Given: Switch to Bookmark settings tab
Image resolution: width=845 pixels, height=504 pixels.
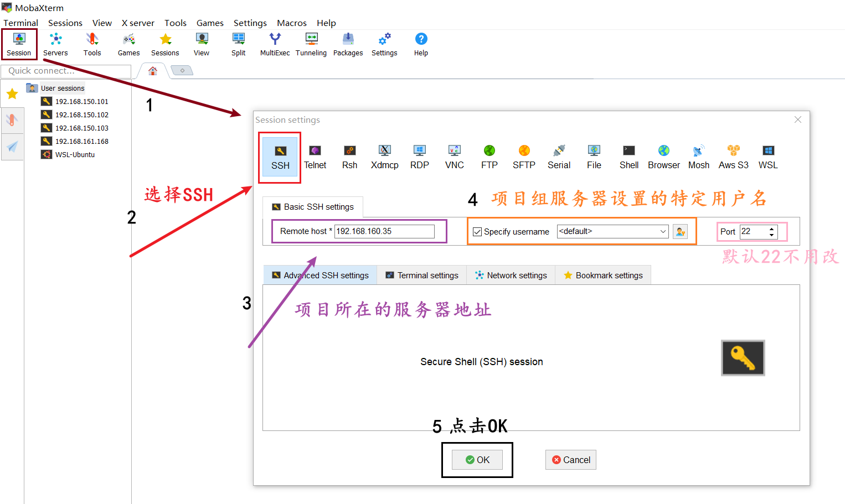Looking at the screenshot, I should tap(603, 275).
